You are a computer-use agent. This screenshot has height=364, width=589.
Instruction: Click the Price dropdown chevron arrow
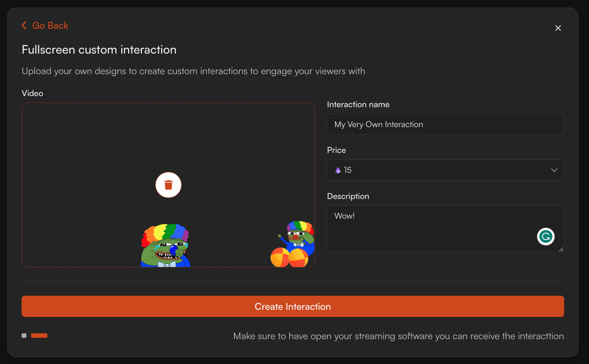[x=554, y=170]
